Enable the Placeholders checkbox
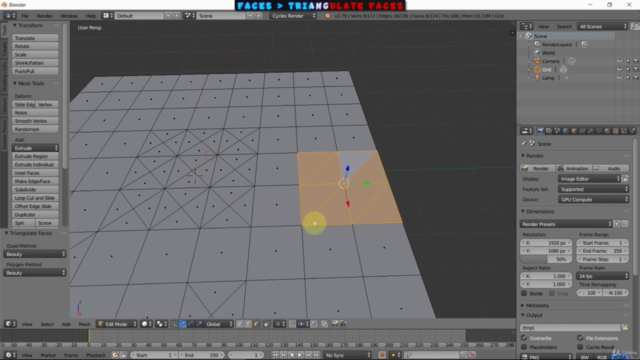This screenshot has width=640, height=360. 524,347
